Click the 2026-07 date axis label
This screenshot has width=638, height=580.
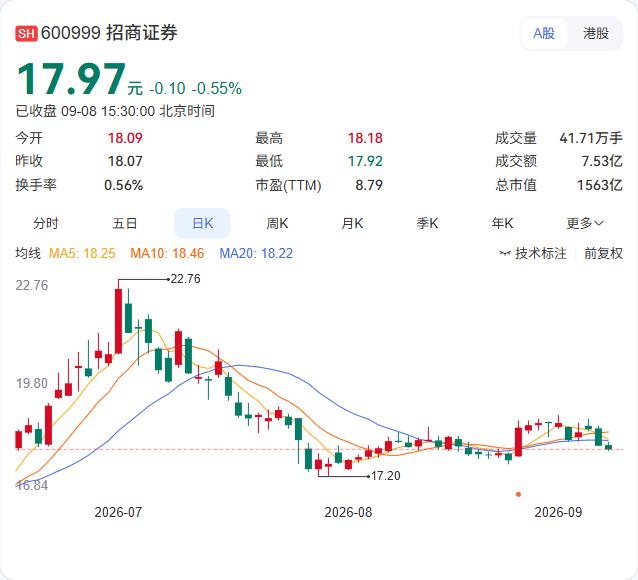(x=118, y=512)
